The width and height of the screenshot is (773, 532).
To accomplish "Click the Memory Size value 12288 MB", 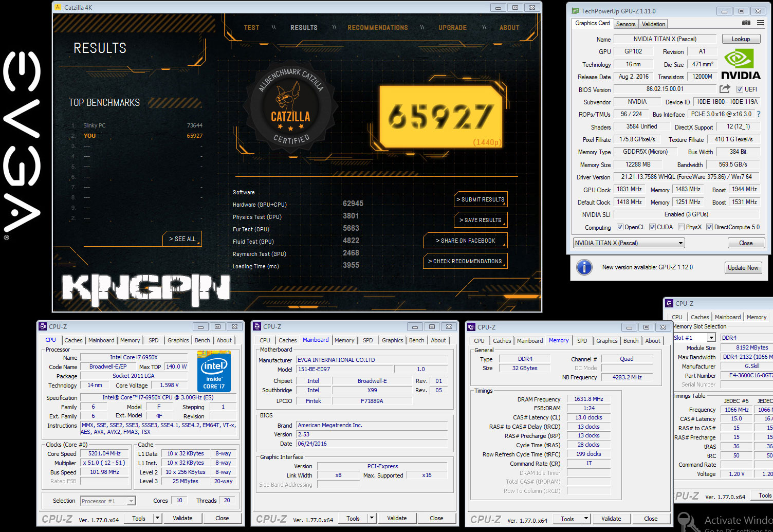I will (638, 164).
